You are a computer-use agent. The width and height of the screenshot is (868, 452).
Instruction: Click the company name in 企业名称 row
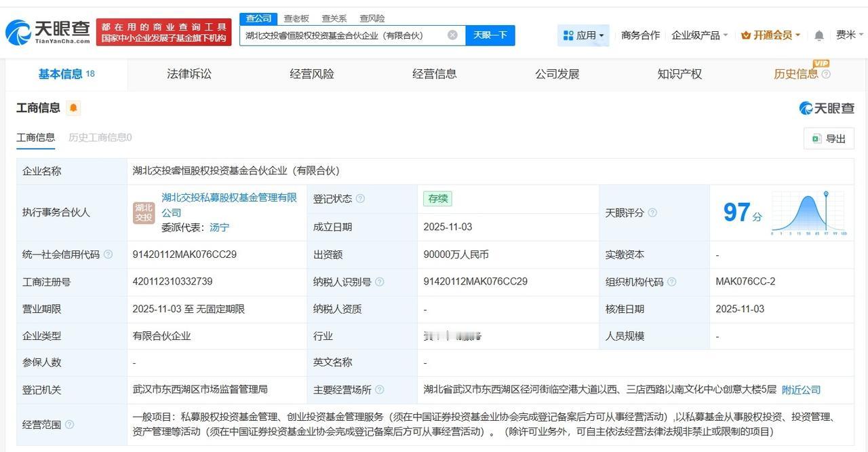[236, 171]
